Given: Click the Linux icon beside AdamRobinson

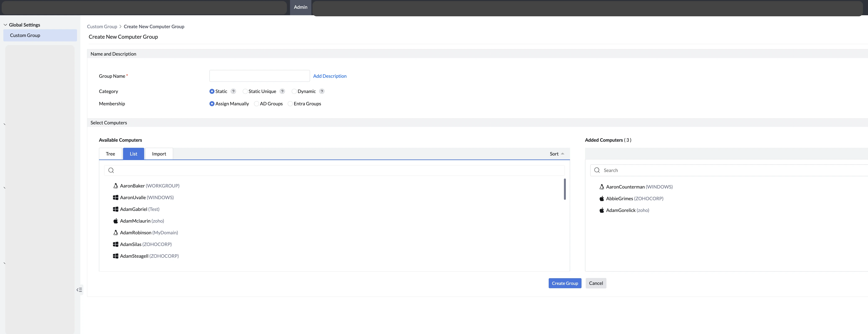Looking at the screenshot, I should point(115,233).
